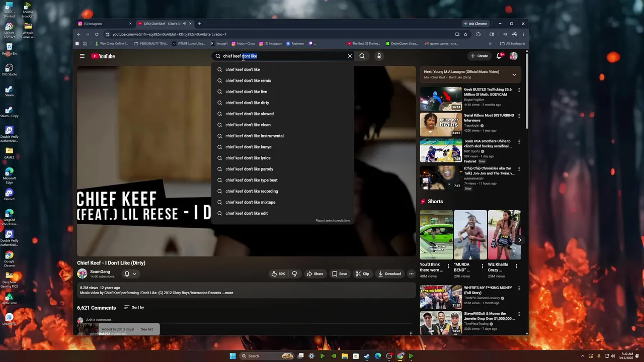
Task: Open the Windows Start button
Action: click(x=232, y=356)
